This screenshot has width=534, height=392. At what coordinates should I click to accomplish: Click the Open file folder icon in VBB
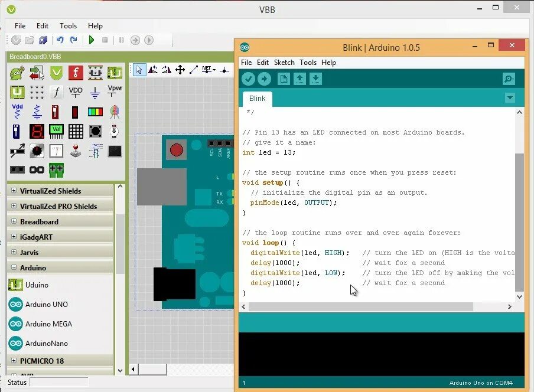click(x=30, y=40)
